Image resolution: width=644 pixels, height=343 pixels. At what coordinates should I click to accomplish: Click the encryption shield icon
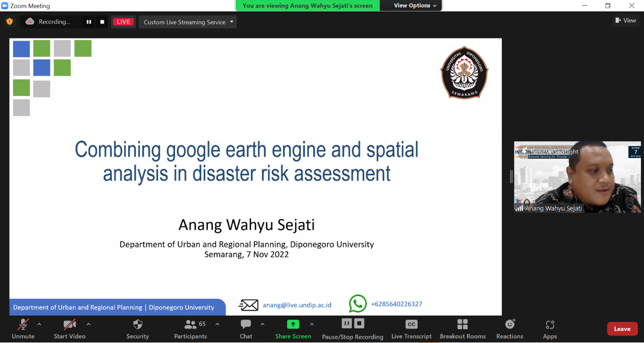pyautogui.click(x=10, y=21)
